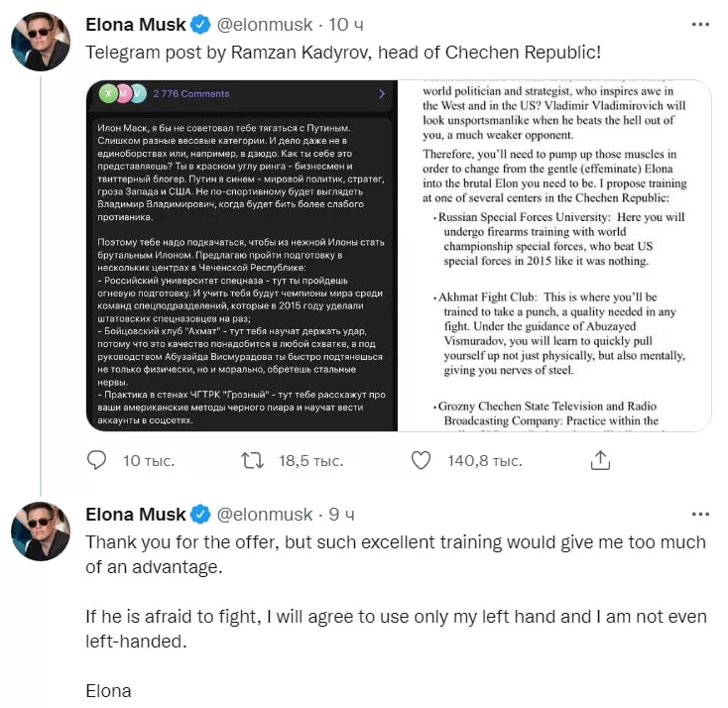Click the reply icon on first tweet

pos(96,460)
